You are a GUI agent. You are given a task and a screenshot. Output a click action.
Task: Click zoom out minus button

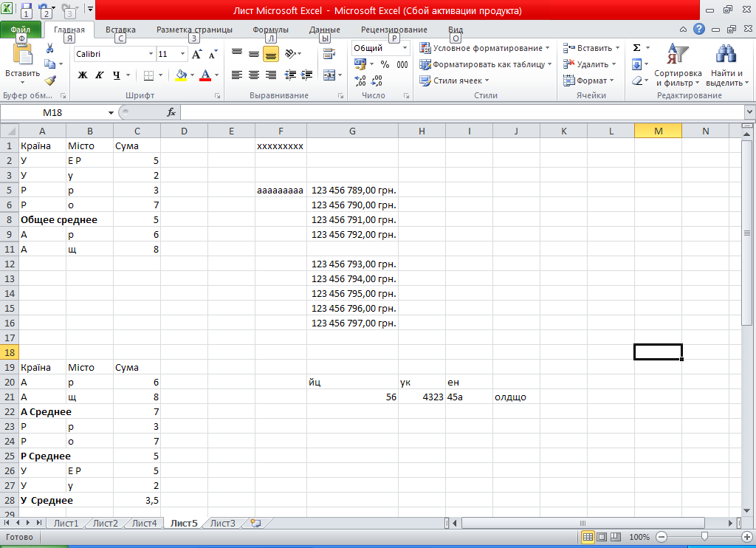[x=661, y=537]
